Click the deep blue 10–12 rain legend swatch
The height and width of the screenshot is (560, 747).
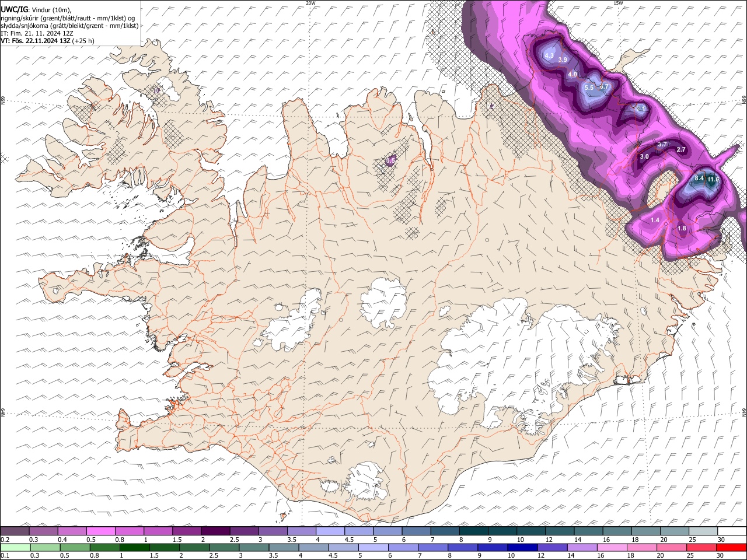pos(523,547)
